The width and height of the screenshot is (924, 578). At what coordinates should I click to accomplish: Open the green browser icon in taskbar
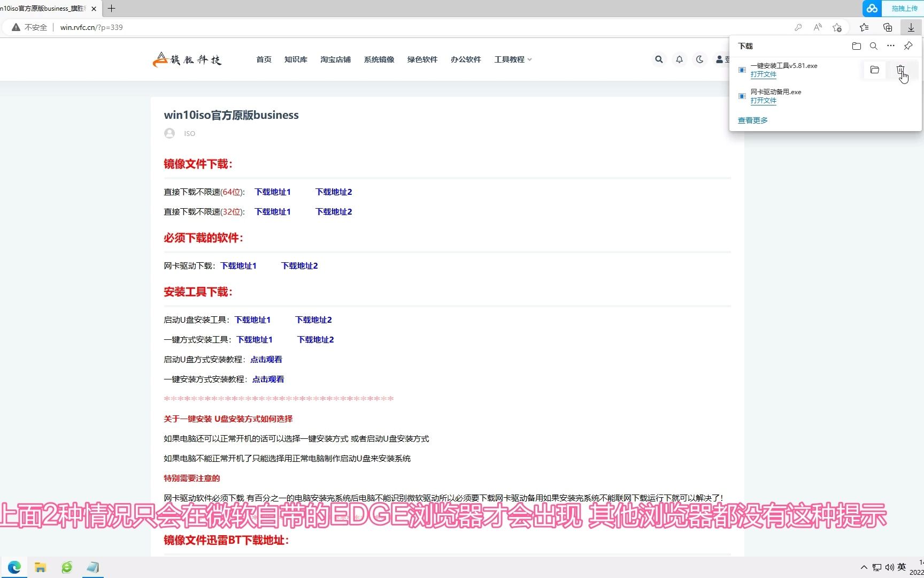(67, 567)
